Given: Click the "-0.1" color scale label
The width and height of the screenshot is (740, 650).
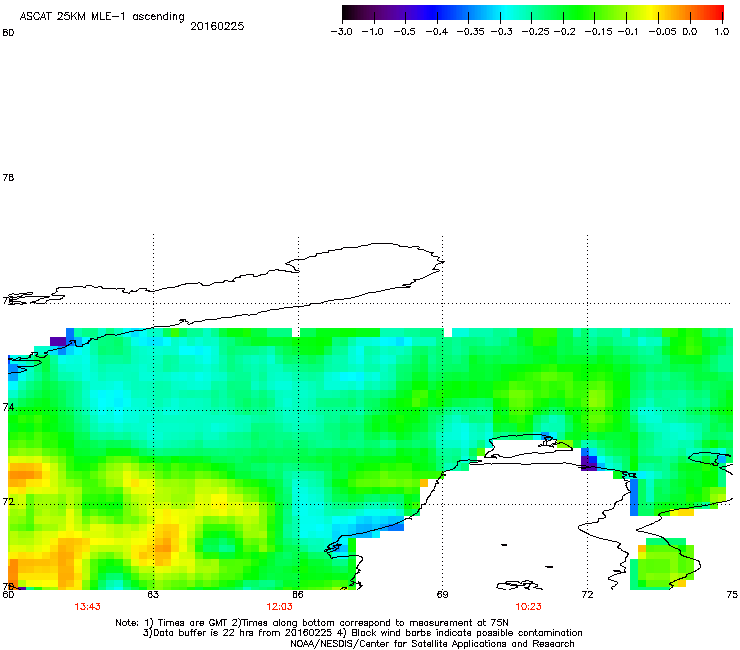Looking at the screenshot, I should pos(628,32).
